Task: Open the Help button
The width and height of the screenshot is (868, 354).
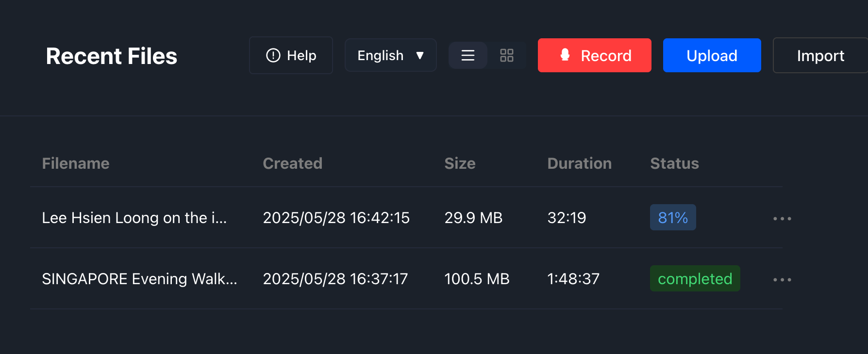Action: click(x=291, y=55)
